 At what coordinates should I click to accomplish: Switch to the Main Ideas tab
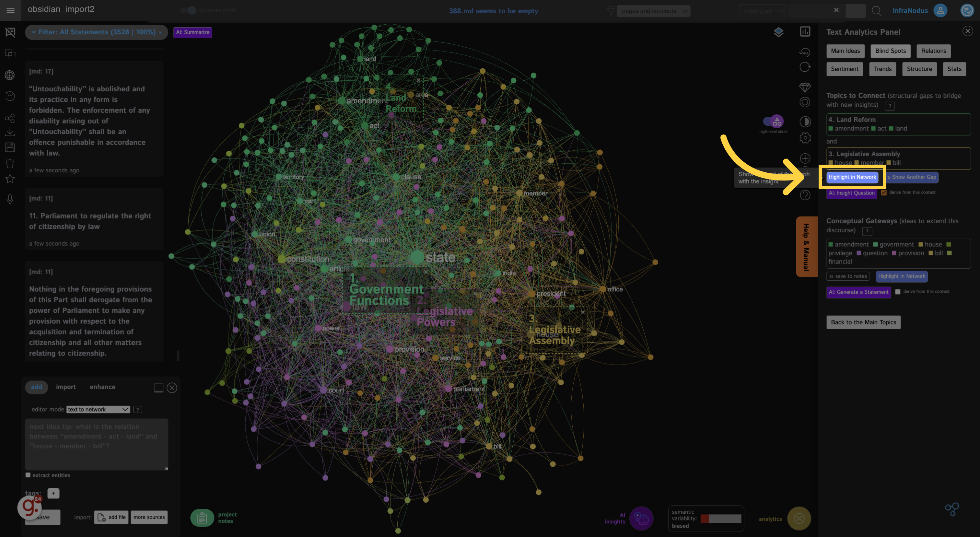click(845, 51)
